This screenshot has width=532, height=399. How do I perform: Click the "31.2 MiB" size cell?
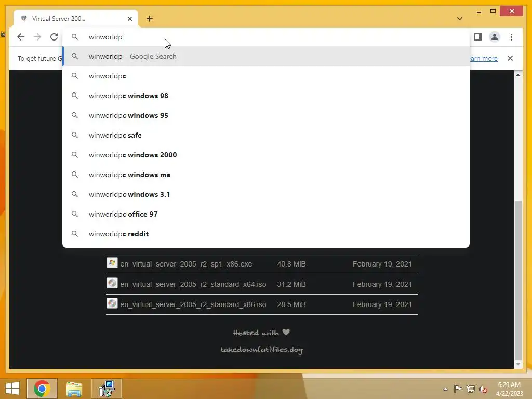[291, 284]
